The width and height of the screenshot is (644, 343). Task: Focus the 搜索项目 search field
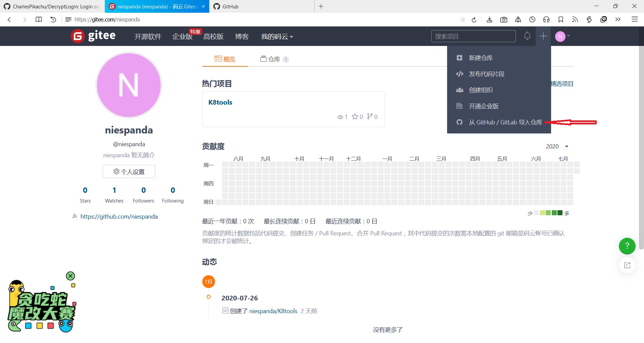(x=473, y=36)
